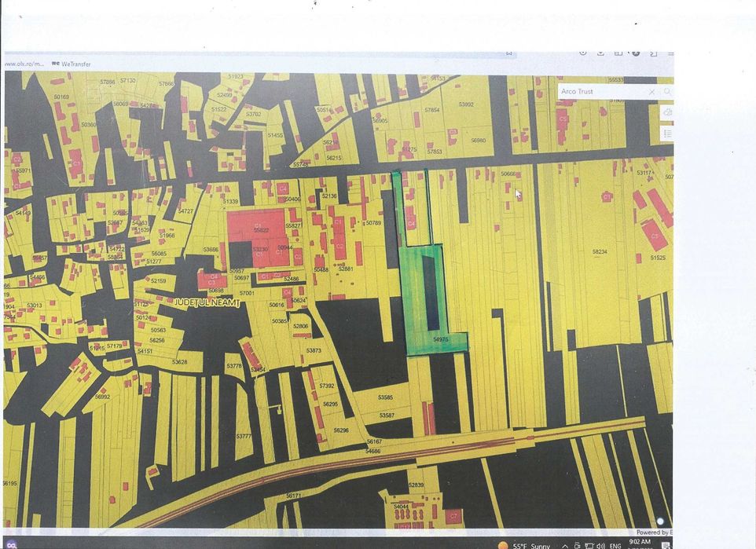Screen dimensions: 756x549
Task: Select parcel label 52136
Action: tap(329, 196)
